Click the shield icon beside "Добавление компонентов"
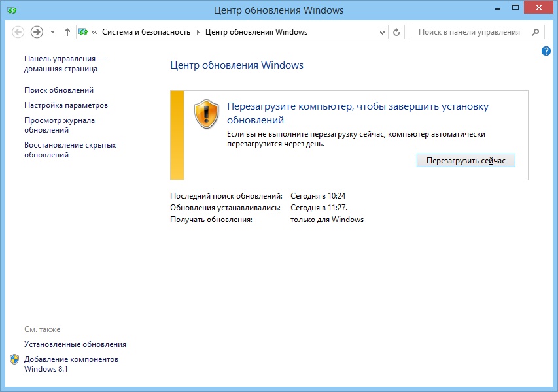Viewport: 558px width, 392px height. pos(14,359)
